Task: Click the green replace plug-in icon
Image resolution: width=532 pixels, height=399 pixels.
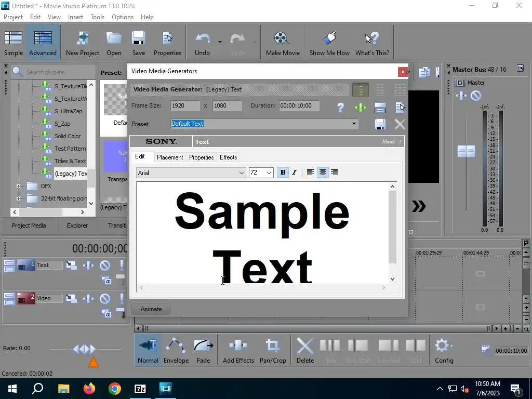Action: [x=361, y=108]
